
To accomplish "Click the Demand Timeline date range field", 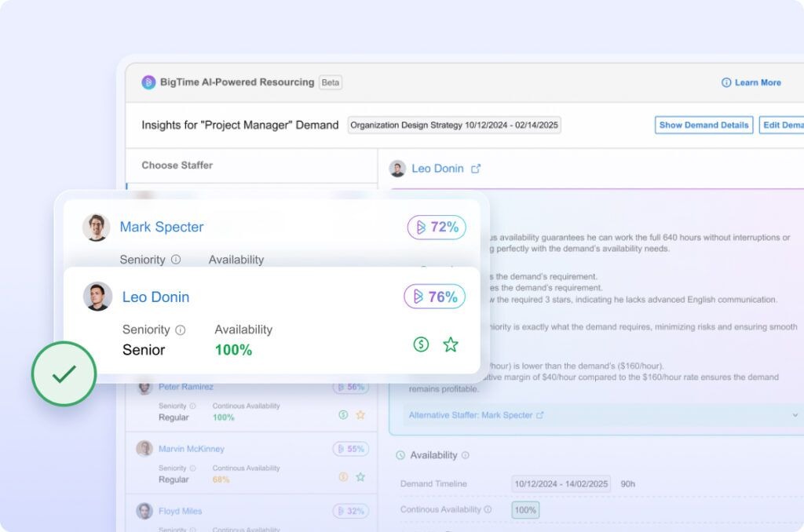I will 561,484.
